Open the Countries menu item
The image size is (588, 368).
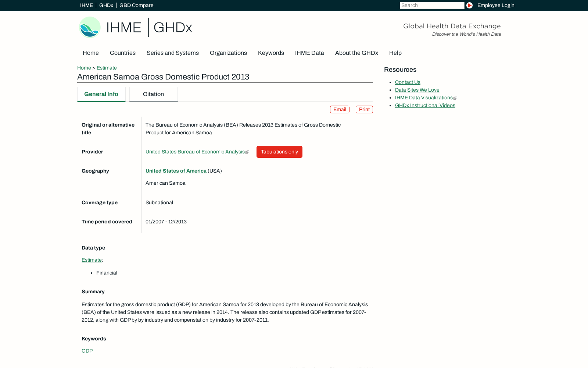click(x=123, y=53)
